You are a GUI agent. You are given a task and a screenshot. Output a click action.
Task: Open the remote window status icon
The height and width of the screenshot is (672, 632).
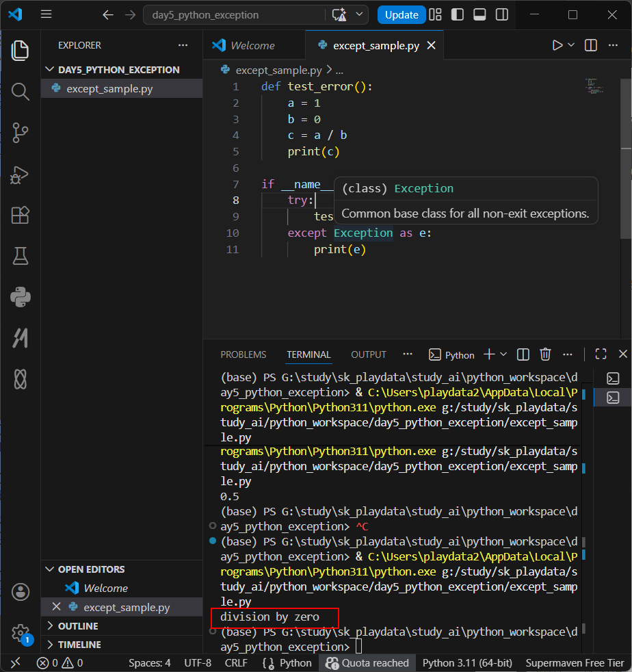tap(16, 663)
